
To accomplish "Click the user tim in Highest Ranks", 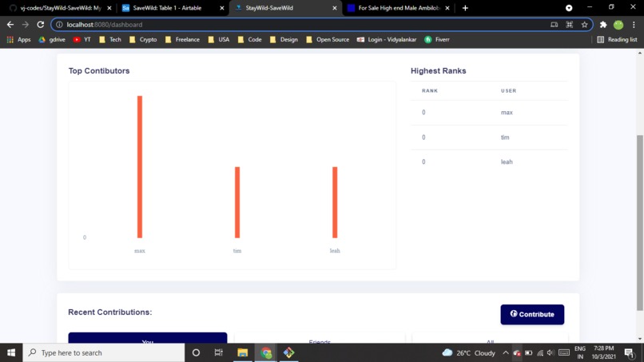I will (505, 137).
